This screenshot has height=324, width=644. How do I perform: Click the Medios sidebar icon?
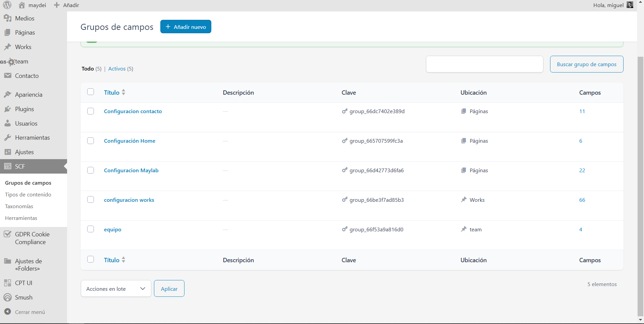coord(8,18)
